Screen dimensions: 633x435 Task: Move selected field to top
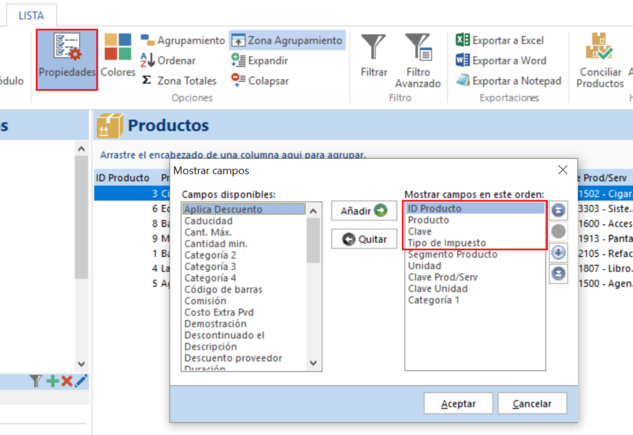[x=558, y=210]
